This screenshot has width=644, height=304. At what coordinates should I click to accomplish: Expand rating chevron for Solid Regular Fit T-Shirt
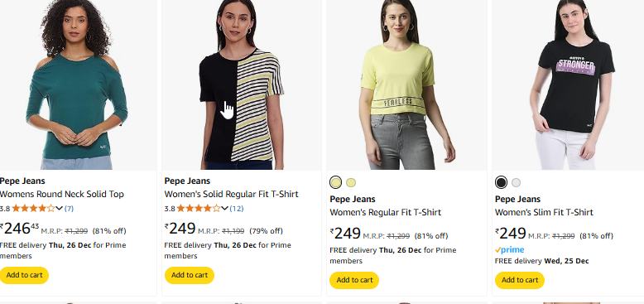(224, 208)
